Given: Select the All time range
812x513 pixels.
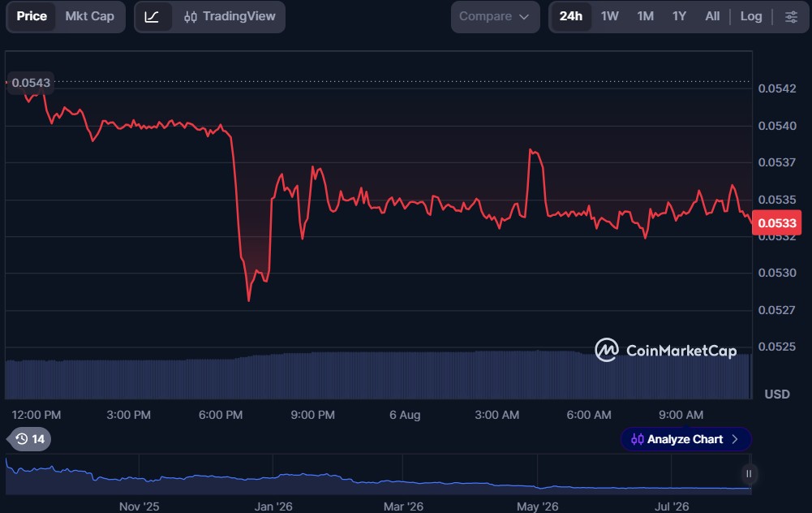Looking at the screenshot, I should pyautogui.click(x=712, y=16).
